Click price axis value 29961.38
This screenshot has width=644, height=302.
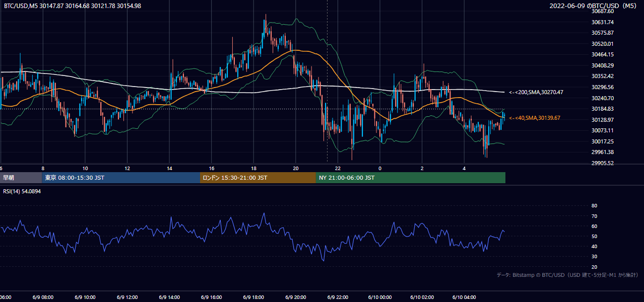(x=603, y=152)
